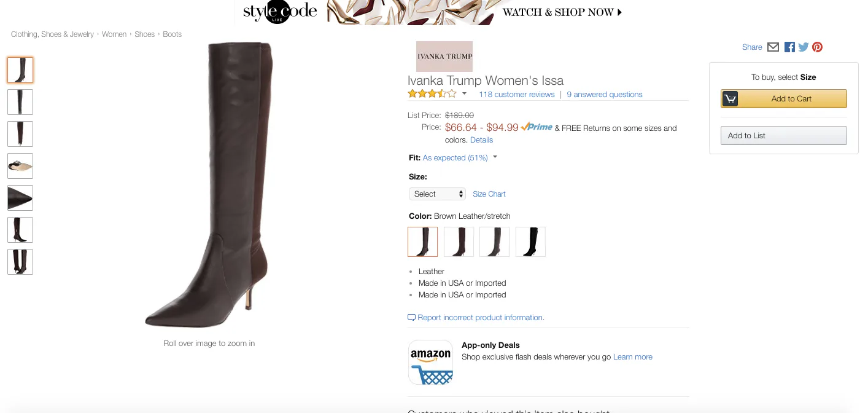
Task: Click the Prime logo beside the price
Action: 537,127
